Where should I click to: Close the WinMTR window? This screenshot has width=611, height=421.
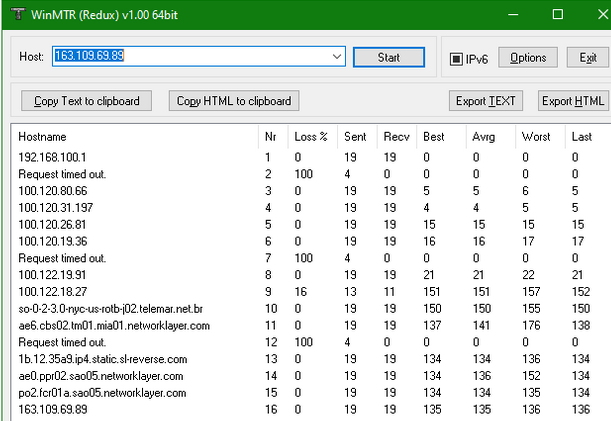click(x=602, y=14)
